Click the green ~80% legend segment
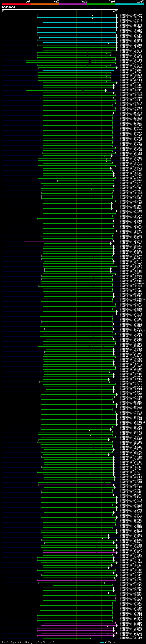146x644 pixels. click(x=101, y=4)
